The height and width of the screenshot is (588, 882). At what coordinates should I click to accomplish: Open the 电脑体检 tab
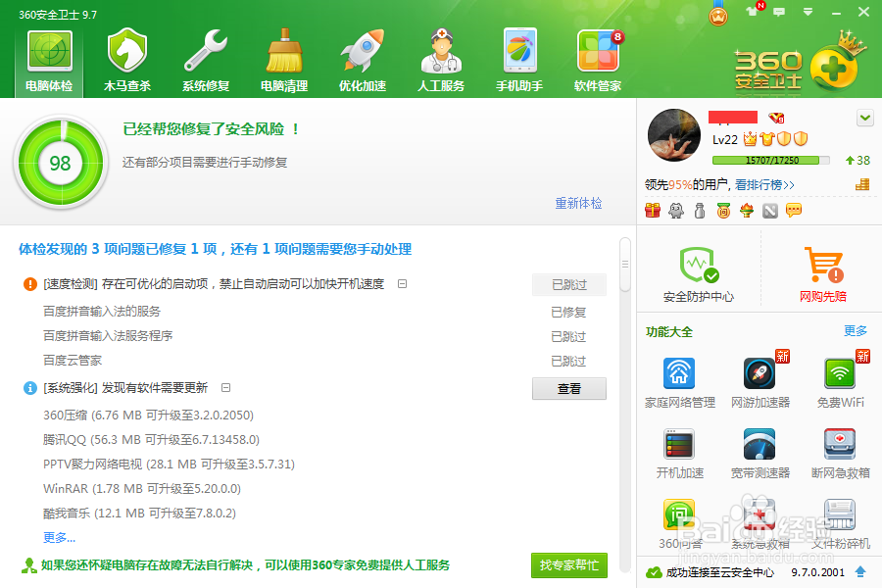tap(49, 62)
